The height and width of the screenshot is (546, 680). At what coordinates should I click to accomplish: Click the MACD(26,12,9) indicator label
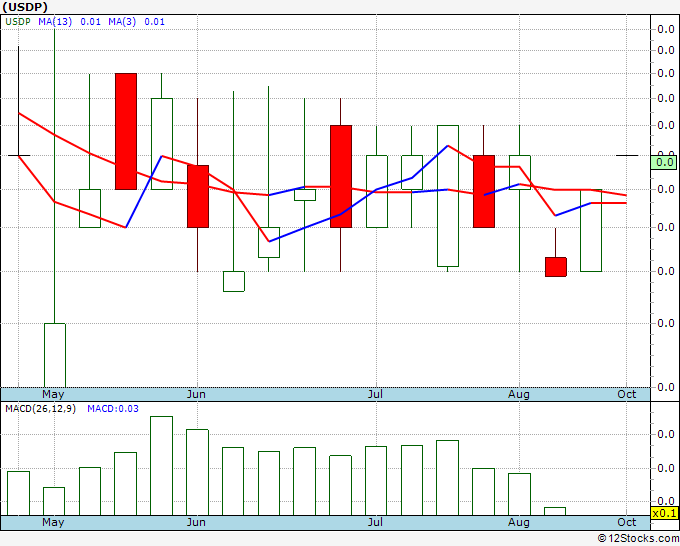(40, 409)
